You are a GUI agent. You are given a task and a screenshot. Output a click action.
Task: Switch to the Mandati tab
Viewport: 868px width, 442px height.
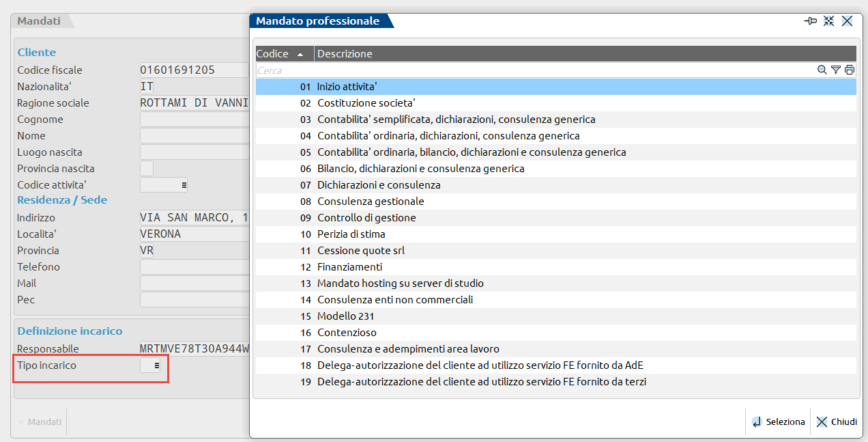point(40,21)
